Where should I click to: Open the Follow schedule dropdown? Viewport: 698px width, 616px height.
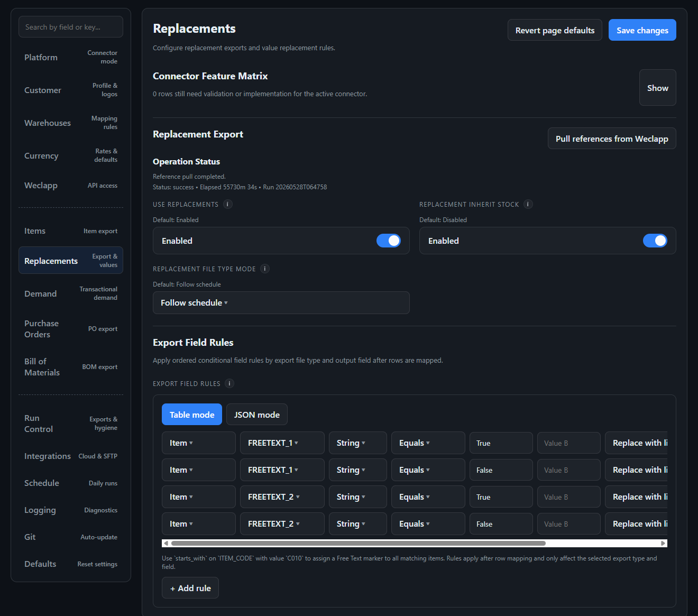[281, 303]
